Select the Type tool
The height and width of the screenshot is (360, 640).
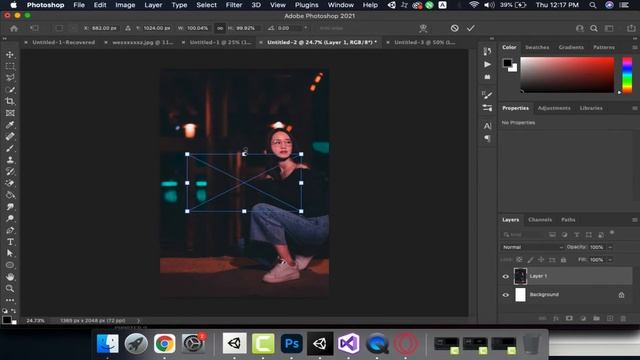click(10, 242)
